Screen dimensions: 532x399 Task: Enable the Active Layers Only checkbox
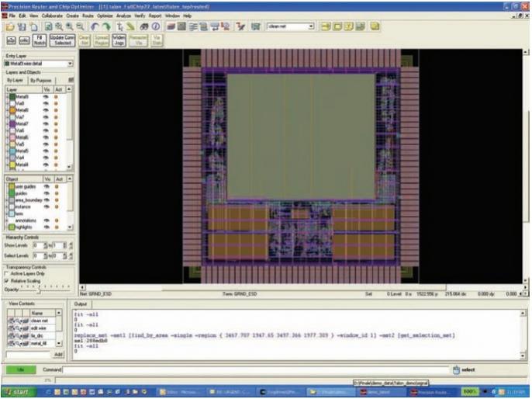(7, 274)
